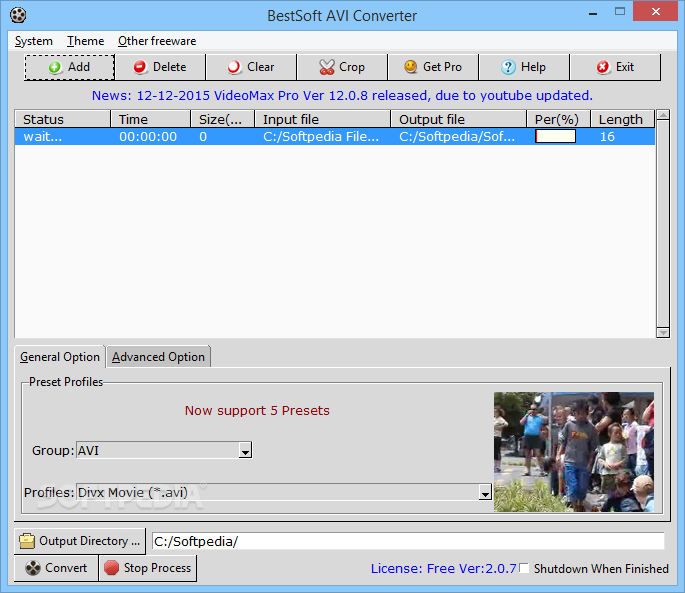Viewport: 685px width, 593px height.
Task: Click the Output Directory button label
Action: [90, 541]
